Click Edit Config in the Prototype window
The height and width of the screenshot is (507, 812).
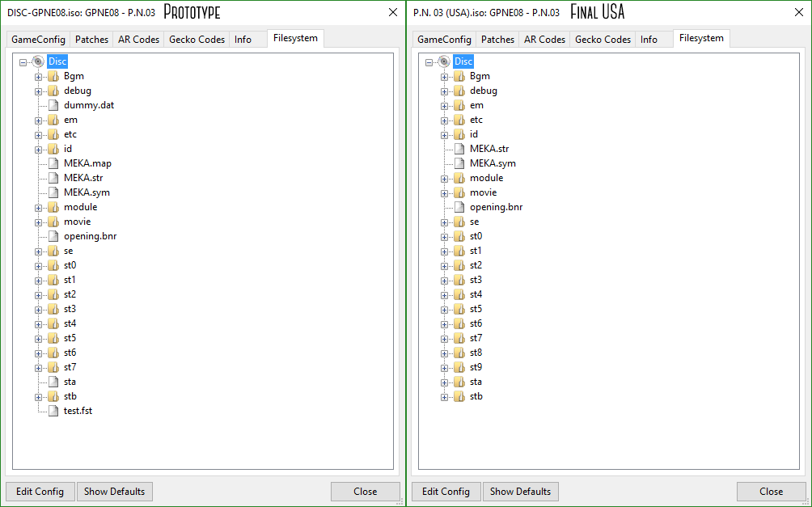coord(40,492)
